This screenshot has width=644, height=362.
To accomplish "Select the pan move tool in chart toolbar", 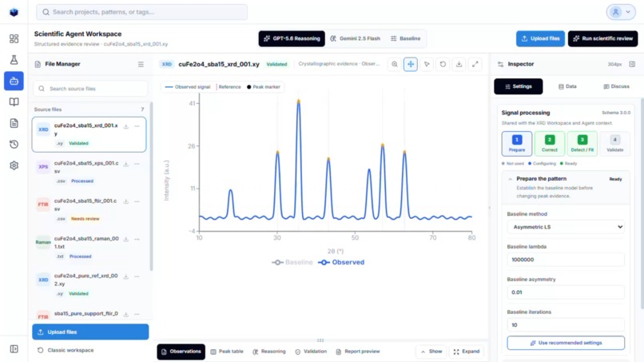I will point(411,64).
